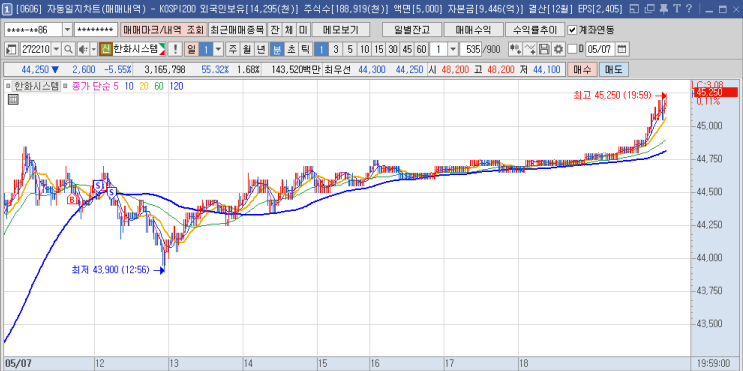This screenshot has height=371, width=743.
Task: Click the exclamation mark info button
Action: [175, 49]
